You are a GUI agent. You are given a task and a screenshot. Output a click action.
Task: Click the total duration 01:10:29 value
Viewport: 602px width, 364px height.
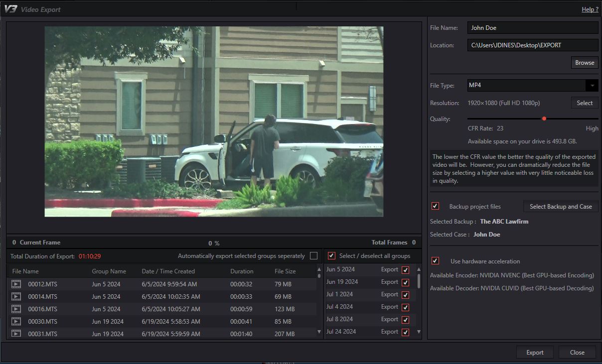coord(90,256)
